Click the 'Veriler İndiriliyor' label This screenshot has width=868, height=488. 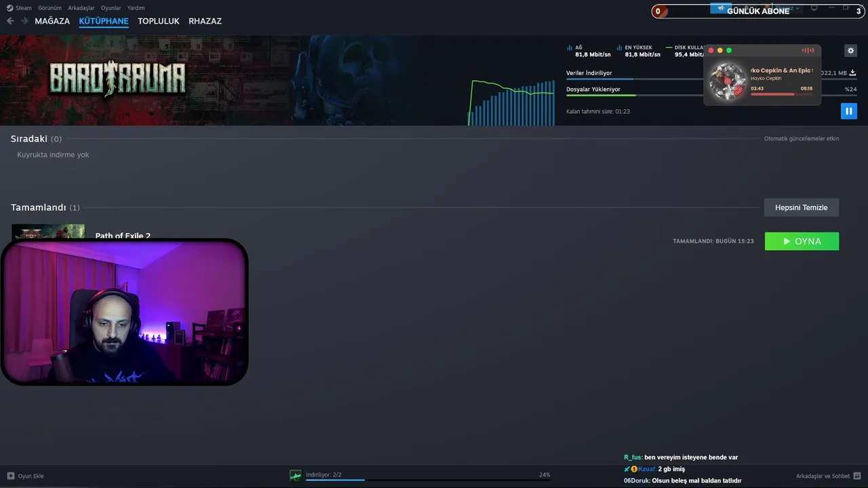coord(589,73)
